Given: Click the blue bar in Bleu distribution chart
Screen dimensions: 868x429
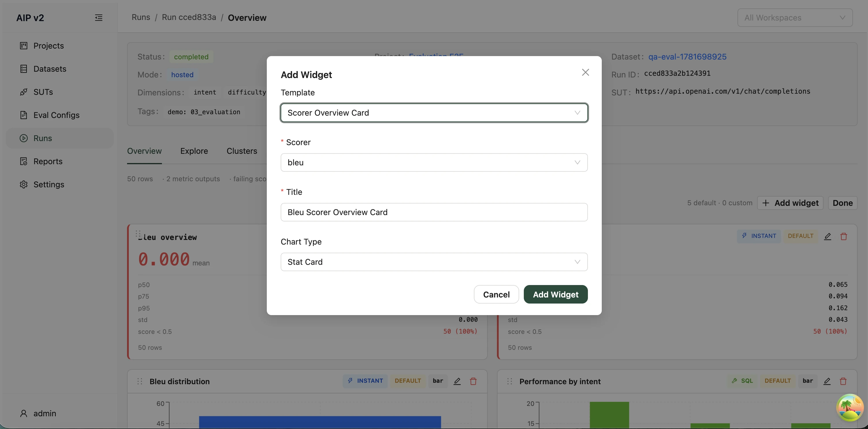Looking at the screenshot, I should click(320, 422).
